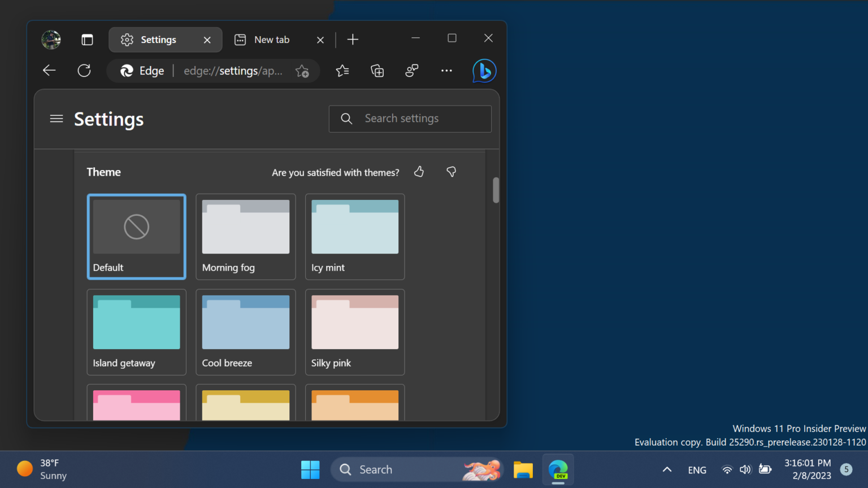Add this page to favorites
Viewport: 868px width, 488px height.
(302, 71)
